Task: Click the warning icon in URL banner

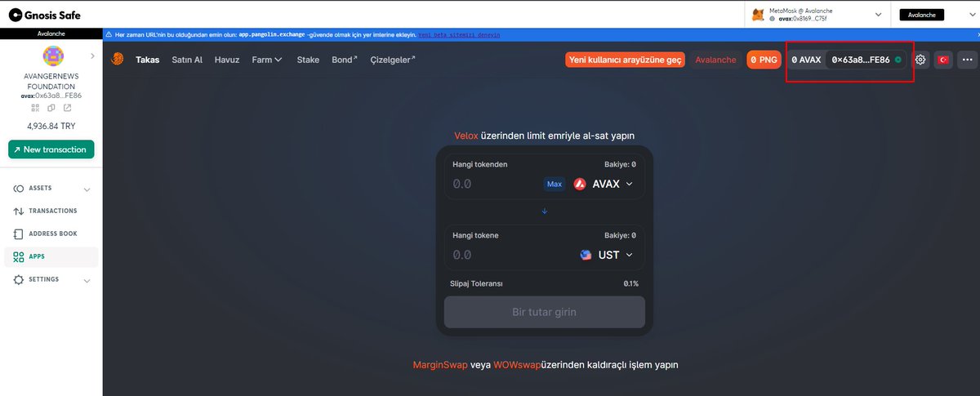Action: [109, 35]
